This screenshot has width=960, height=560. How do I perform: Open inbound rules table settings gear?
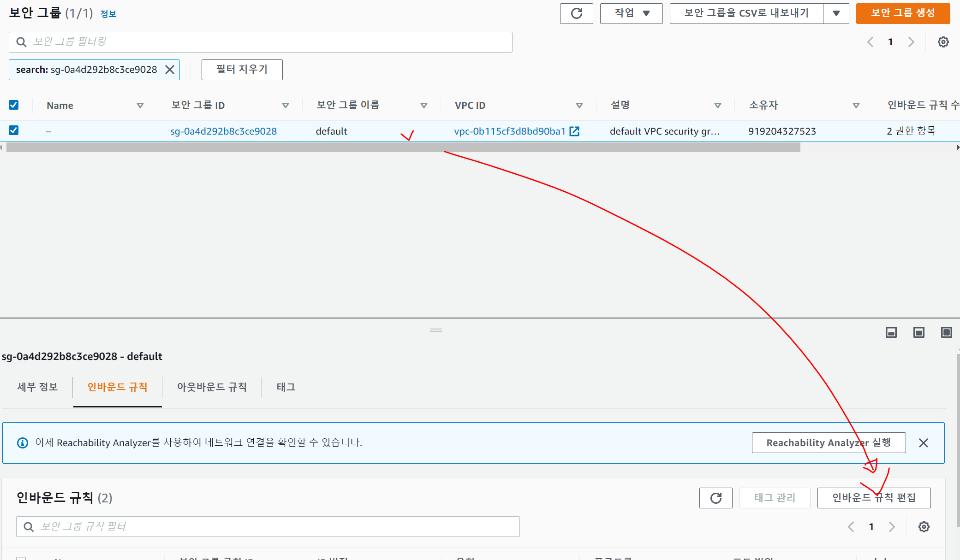point(924,527)
